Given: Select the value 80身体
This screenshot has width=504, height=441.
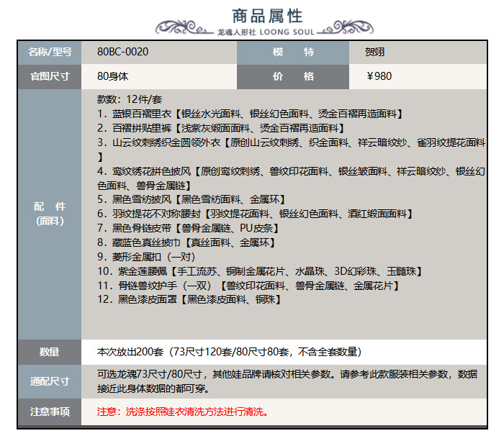Looking at the screenshot, I should click(113, 76).
